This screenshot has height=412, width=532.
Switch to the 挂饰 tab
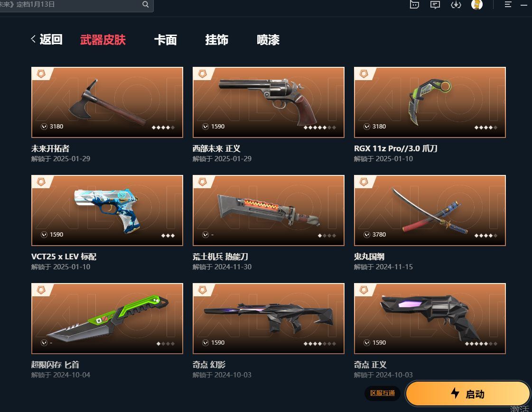(x=217, y=40)
